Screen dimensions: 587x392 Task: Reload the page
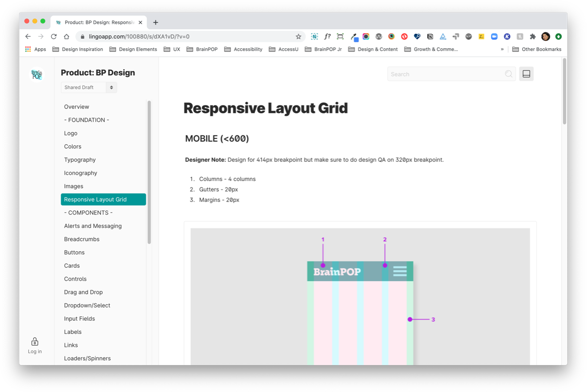54,36
